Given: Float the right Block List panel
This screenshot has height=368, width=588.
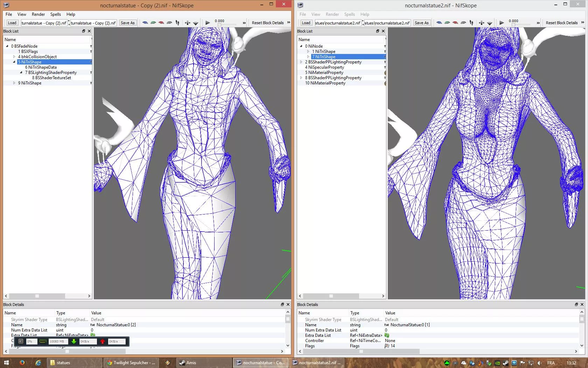Looking at the screenshot, I should coord(378,31).
